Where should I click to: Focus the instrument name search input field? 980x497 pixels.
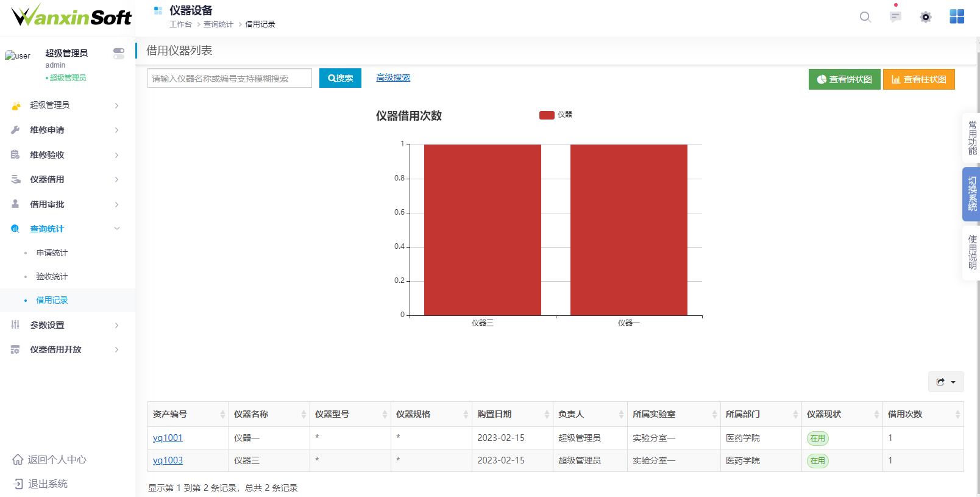point(229,79)
